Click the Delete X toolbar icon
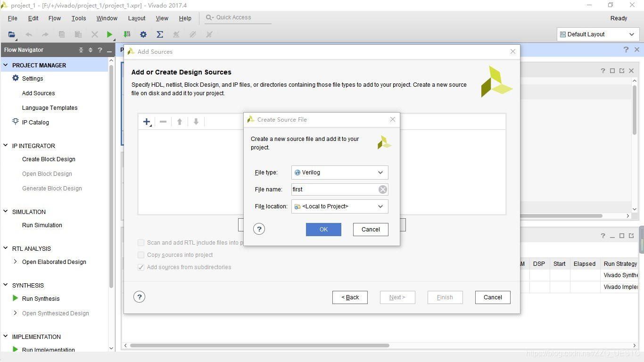The image size is (644, 362). 95,34
